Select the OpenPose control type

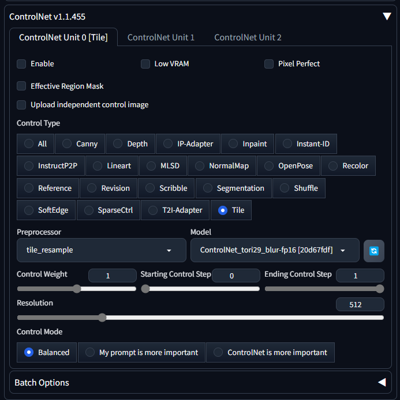point(288,166)
